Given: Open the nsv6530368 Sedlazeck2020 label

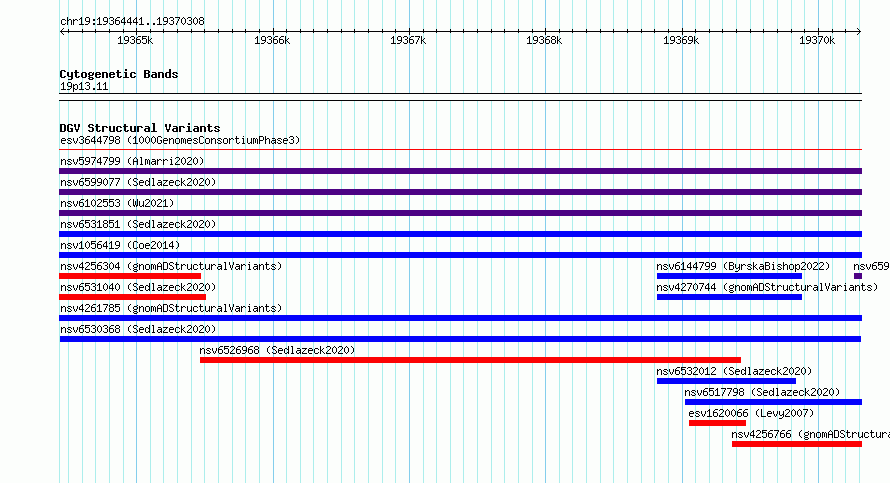Looking at the screenshot, I should (x=138, y=329).
